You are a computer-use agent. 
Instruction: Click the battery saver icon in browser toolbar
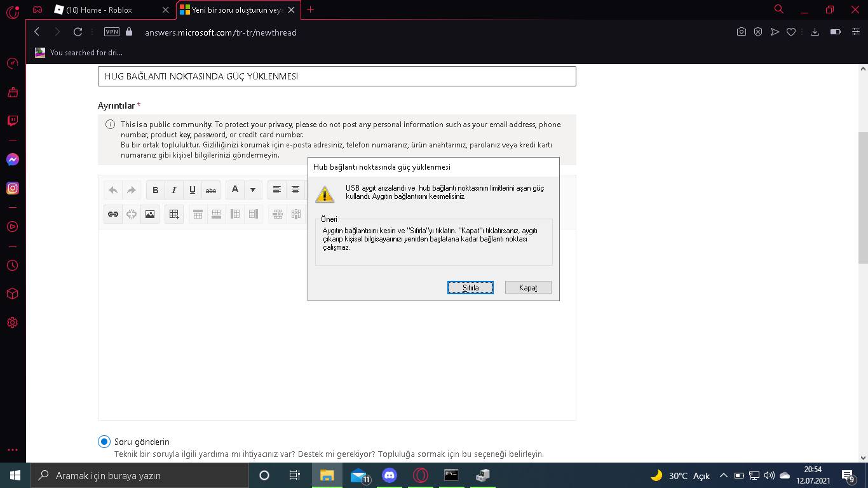pos(836,32)
